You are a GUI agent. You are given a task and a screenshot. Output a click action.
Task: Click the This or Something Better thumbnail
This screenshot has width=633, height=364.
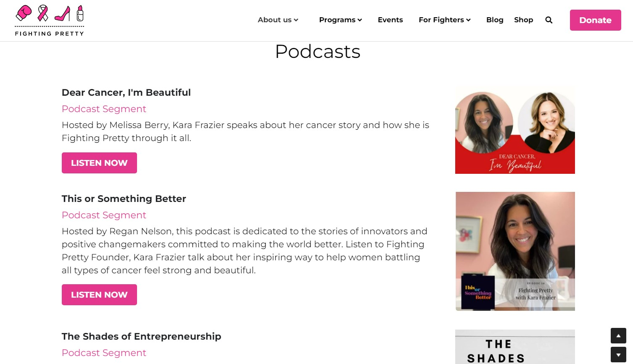[515, 251]
